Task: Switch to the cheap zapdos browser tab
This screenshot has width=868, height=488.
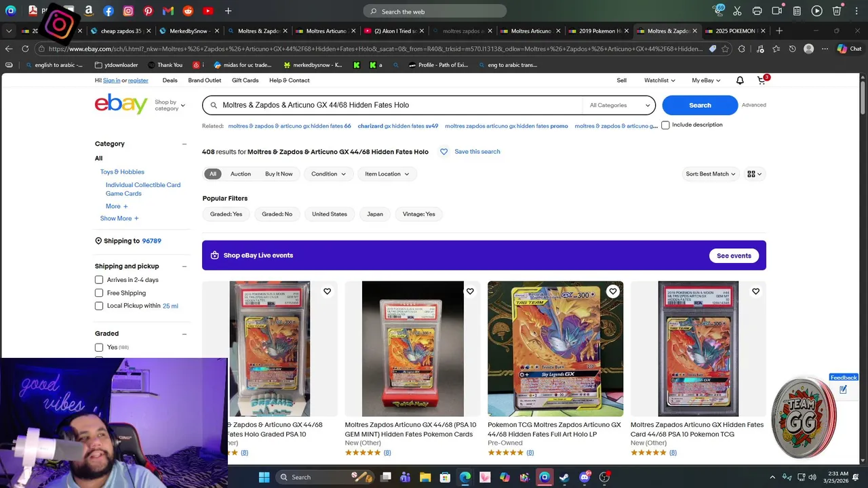Action: 121,30
